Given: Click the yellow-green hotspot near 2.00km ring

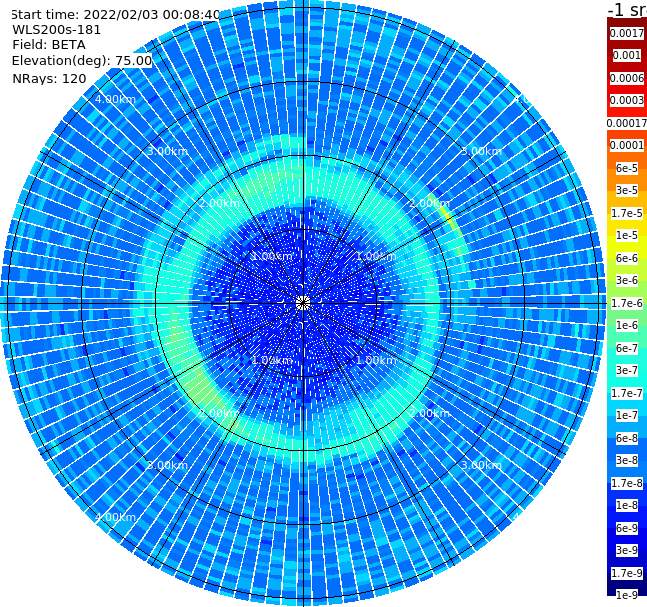Looking at the screenshot, I should [449, 218].
